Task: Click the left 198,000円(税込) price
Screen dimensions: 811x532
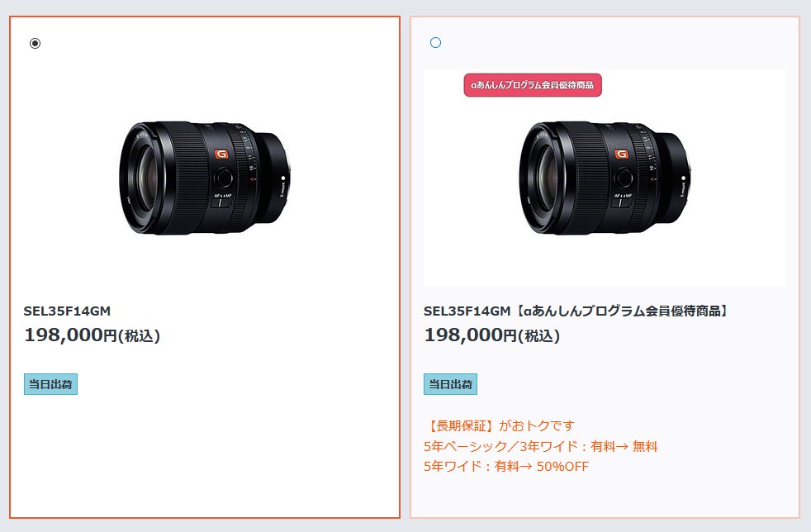Action: (x=92, y=335)
